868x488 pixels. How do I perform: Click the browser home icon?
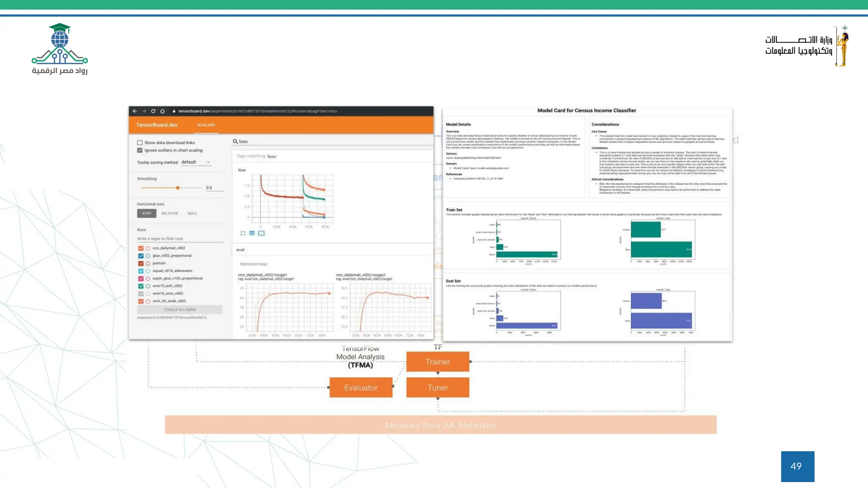click(162, 111)
